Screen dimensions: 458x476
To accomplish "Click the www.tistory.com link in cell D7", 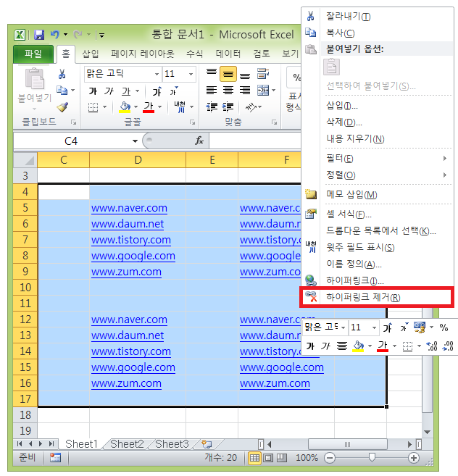I will coord(131,240).
